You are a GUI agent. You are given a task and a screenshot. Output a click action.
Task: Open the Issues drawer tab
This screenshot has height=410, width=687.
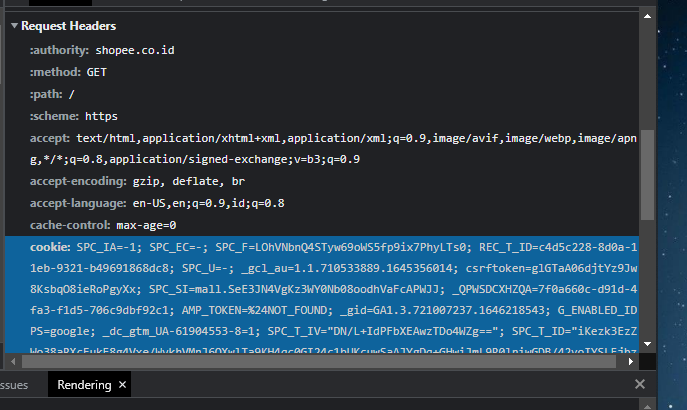pyautogui.click(x=14, y=385)
